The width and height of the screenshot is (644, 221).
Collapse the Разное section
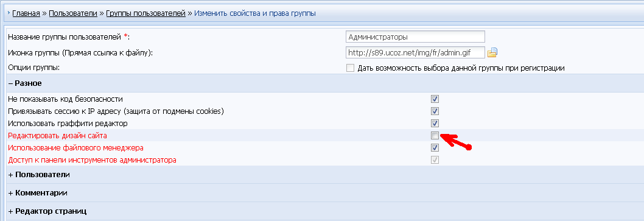click(x=25, y=83)
